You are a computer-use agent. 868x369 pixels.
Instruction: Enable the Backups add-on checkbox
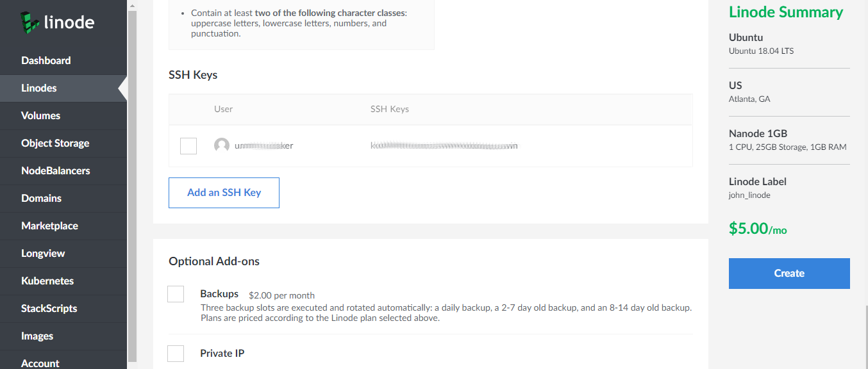tap(176, 294)
